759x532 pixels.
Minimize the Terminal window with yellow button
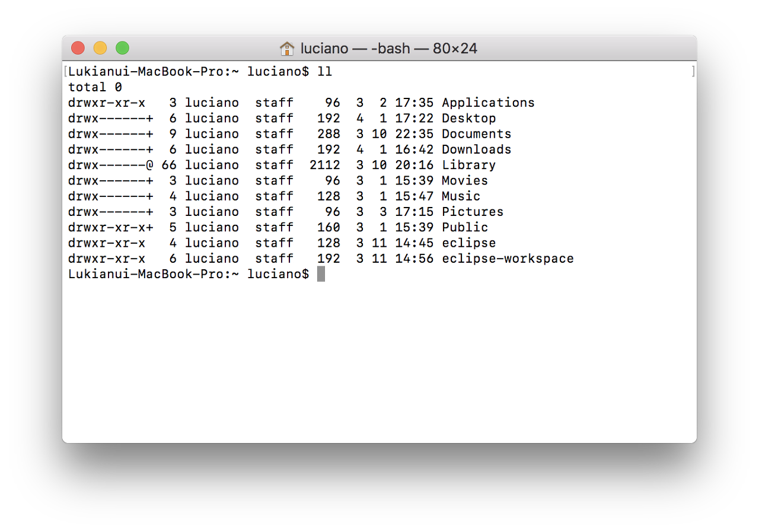click(100, 48)
